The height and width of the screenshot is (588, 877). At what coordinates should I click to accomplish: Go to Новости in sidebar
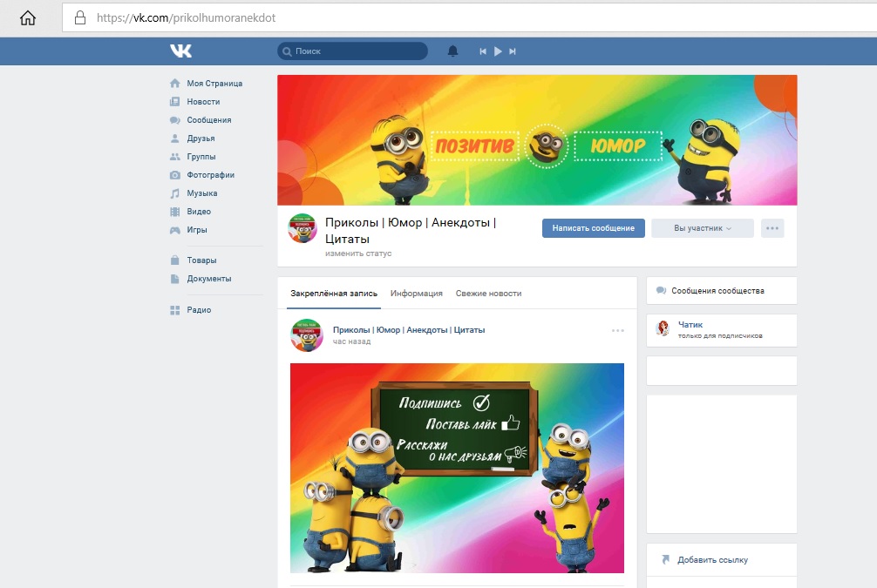pyautogui.click(x=204, y=102)
